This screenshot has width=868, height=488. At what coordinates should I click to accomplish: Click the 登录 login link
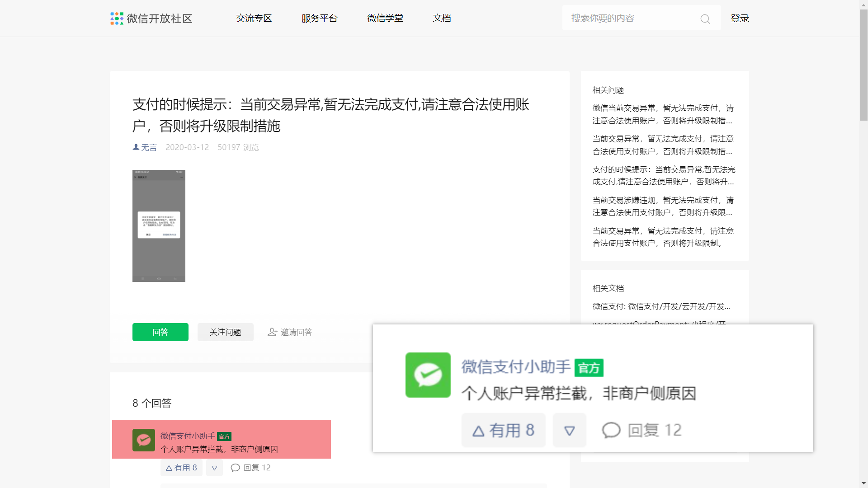[740, 19]
